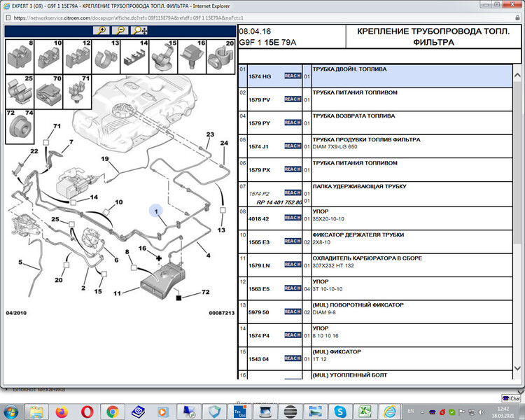
Task: Click the Windows Start button
Action: [x=12, y=411]
